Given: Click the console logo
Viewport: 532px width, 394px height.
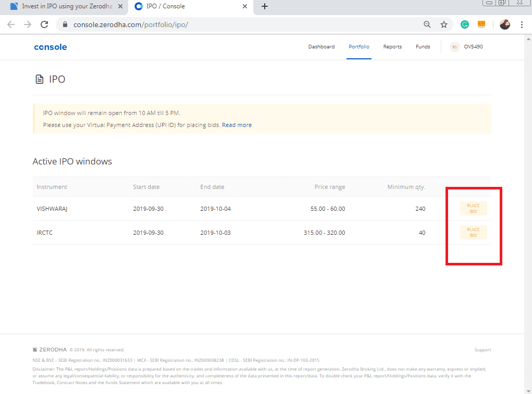Looking at the screenshot, I should pyautogui.click(x=50, y=47).
